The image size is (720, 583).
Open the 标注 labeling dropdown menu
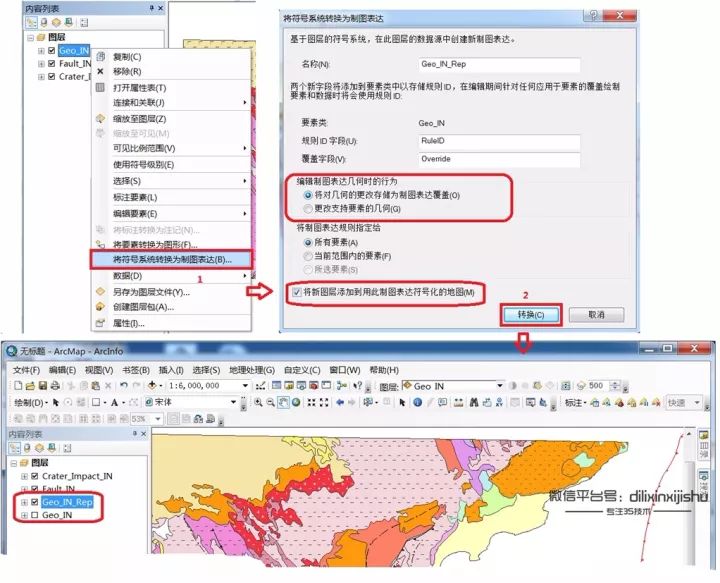click(576, 403)
